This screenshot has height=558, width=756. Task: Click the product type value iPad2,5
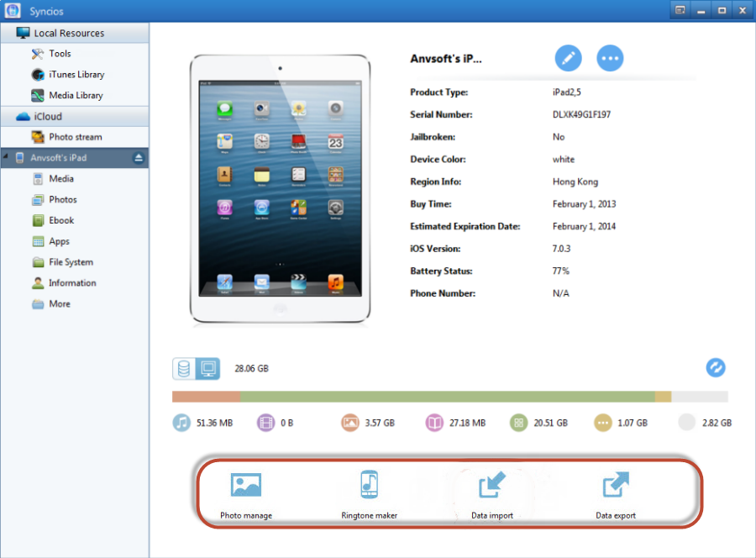(566, 92)
